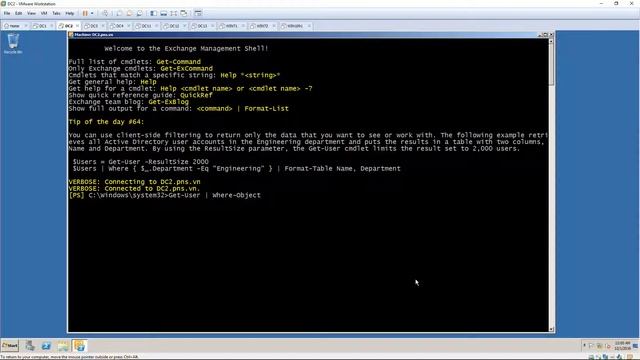Click the Show desktop button in guest tray
Viewport: 640px width, 360px height.
(636, 346)
